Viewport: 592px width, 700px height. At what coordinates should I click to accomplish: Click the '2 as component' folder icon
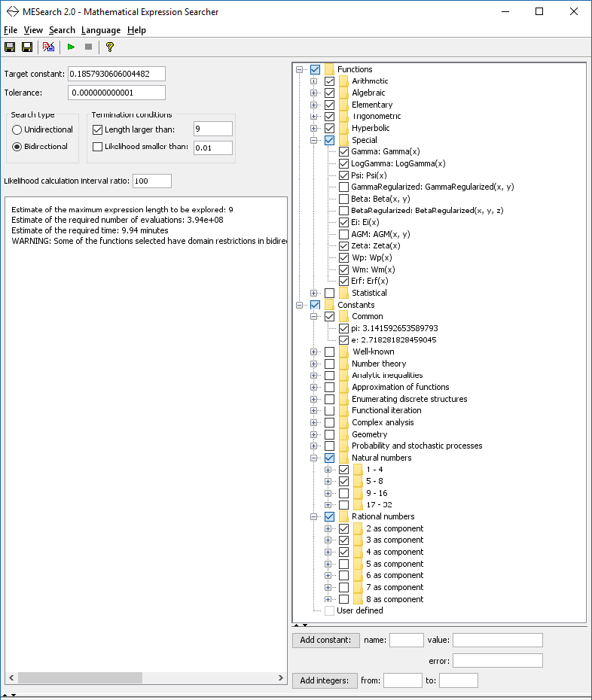pos(359,528)
